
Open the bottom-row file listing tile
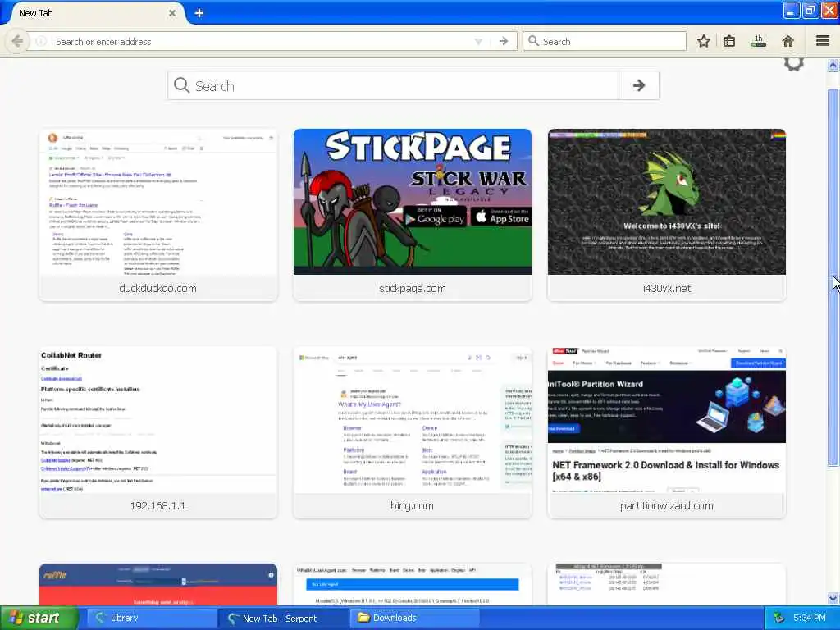(x=666, y=584)
